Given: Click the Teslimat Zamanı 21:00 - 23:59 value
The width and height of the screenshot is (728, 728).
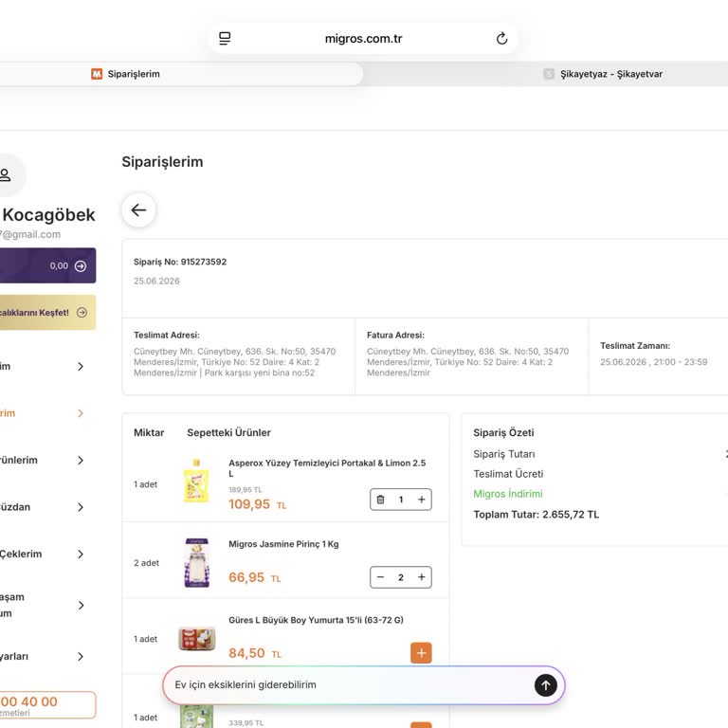Looking at the screenshot, I should pyautogui.click(x=654, y=362).
